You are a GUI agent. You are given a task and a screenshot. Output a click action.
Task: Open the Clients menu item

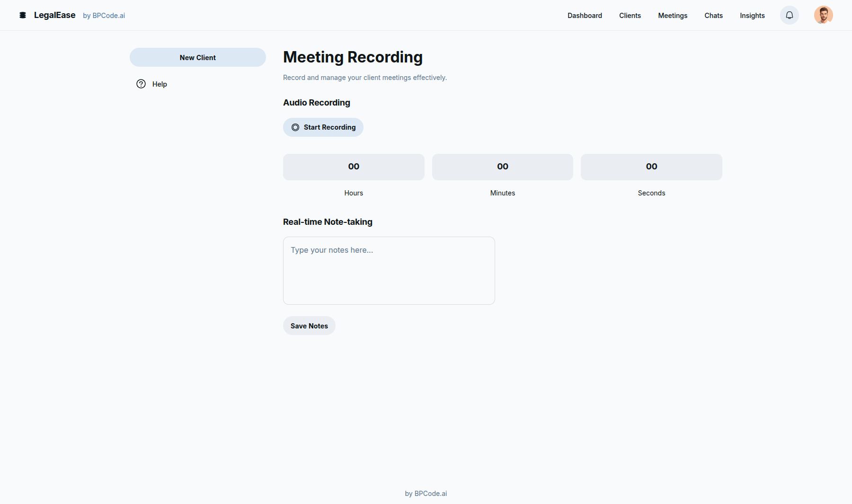click(x=630, y=16)
